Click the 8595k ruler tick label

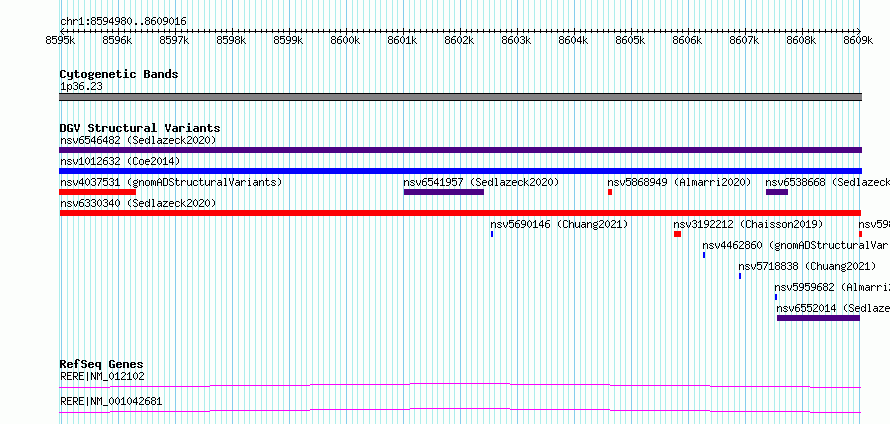[x=60, y=41]
